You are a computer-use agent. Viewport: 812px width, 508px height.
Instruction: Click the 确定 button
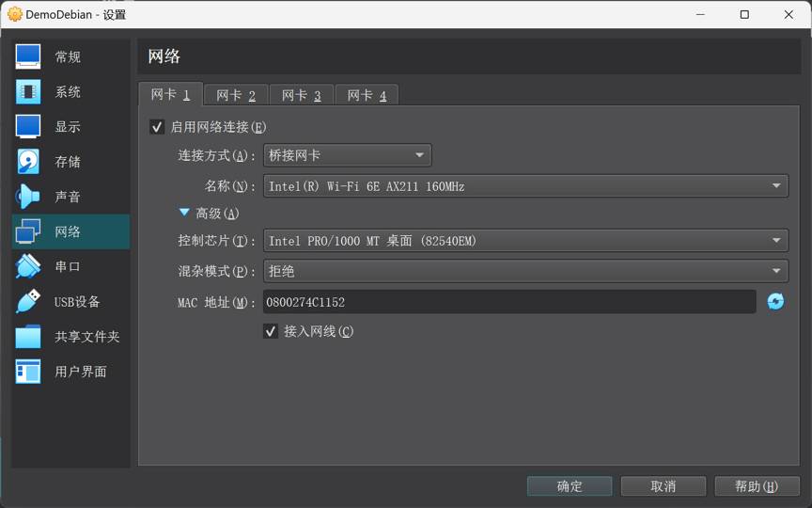pyautogui.click(x=570, y=486)
